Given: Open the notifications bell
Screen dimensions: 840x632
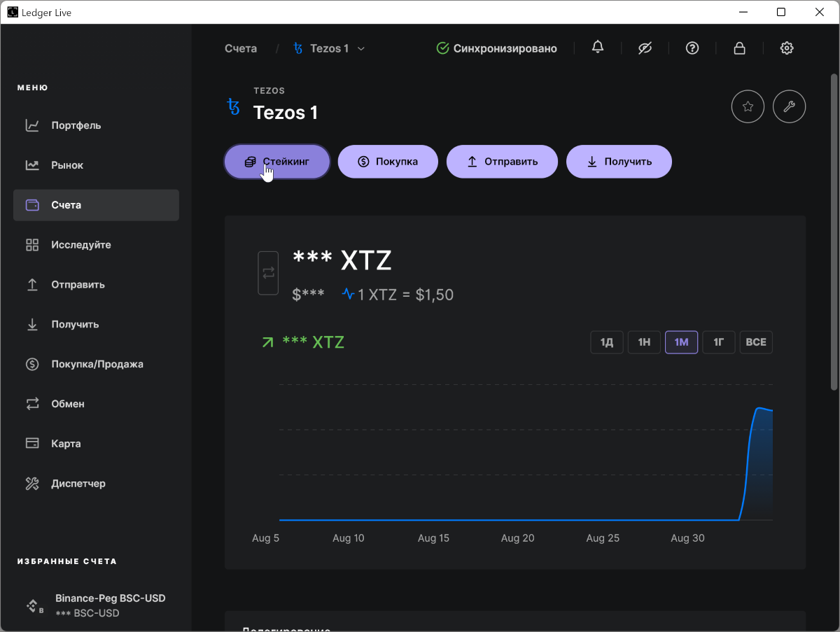Looking at the screenshot, I should point(598,48).
